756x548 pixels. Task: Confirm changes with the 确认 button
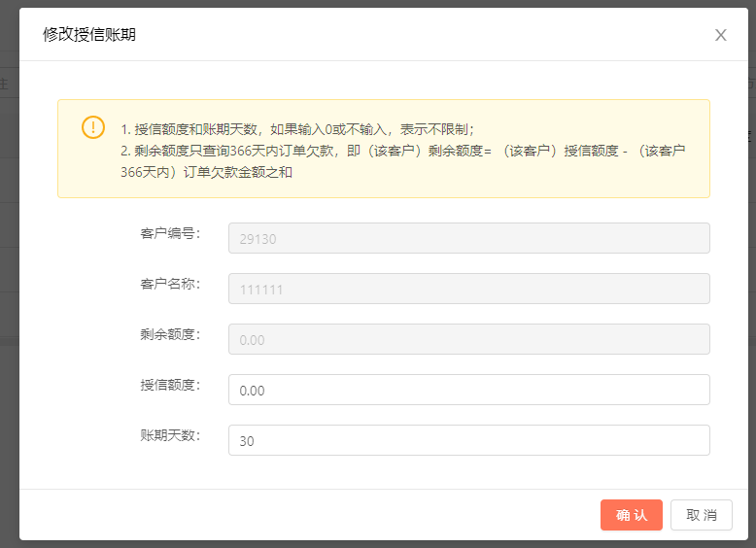point(631,515)
